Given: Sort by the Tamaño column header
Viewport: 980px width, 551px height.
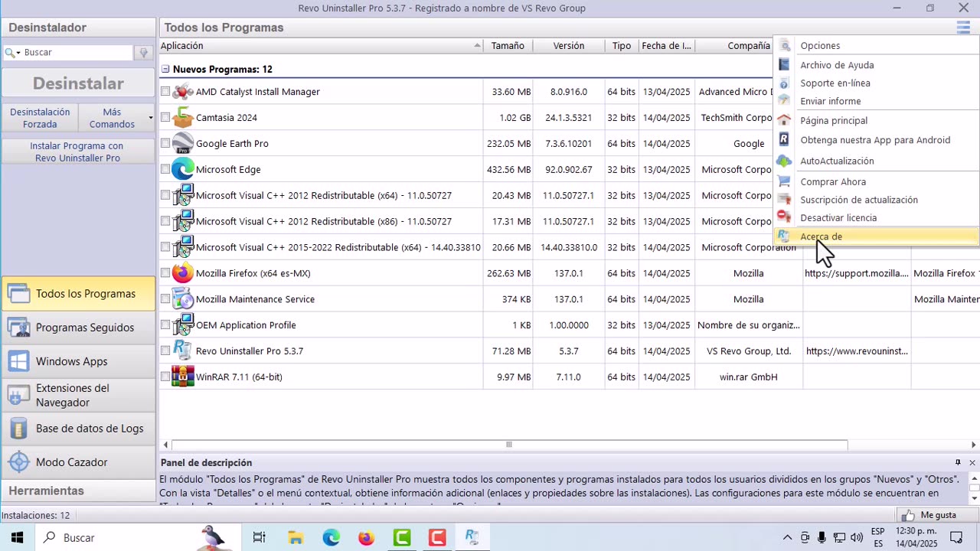Looking at the screenshot, I should click(x=508, y=46).
